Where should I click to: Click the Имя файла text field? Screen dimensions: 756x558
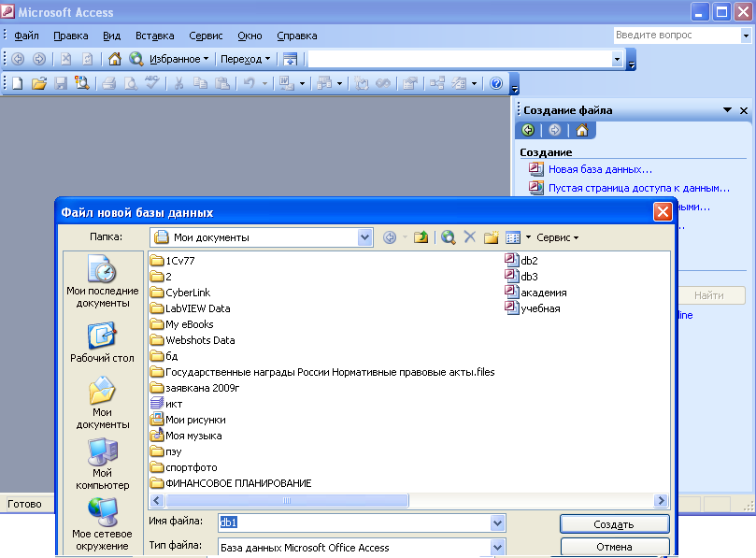point(354,522)
